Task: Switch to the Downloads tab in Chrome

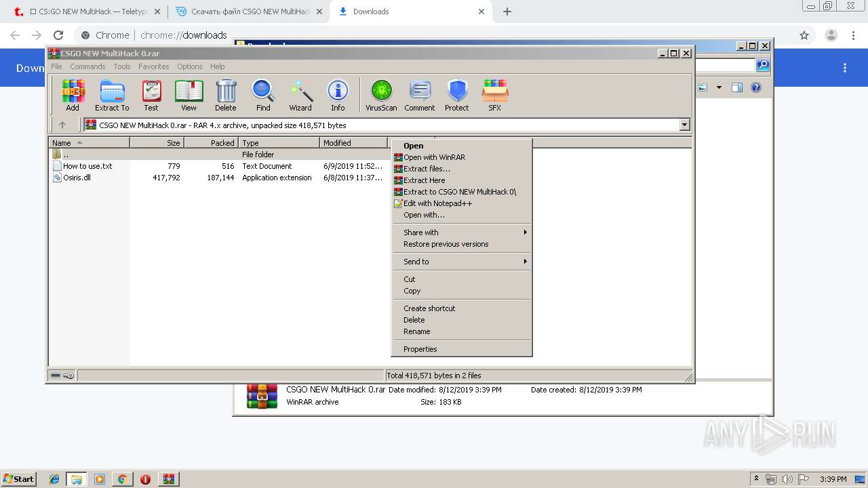Action: click(412, 12)
